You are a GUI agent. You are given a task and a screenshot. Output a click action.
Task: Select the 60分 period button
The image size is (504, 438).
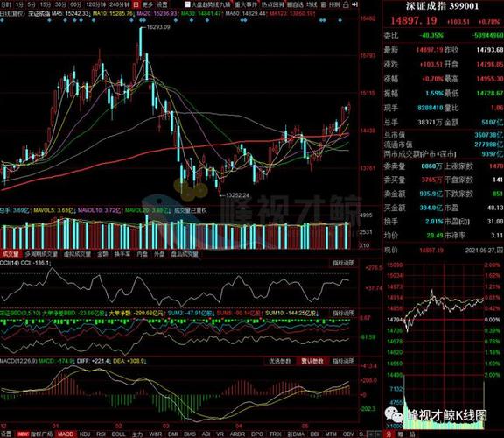[76, 4]
